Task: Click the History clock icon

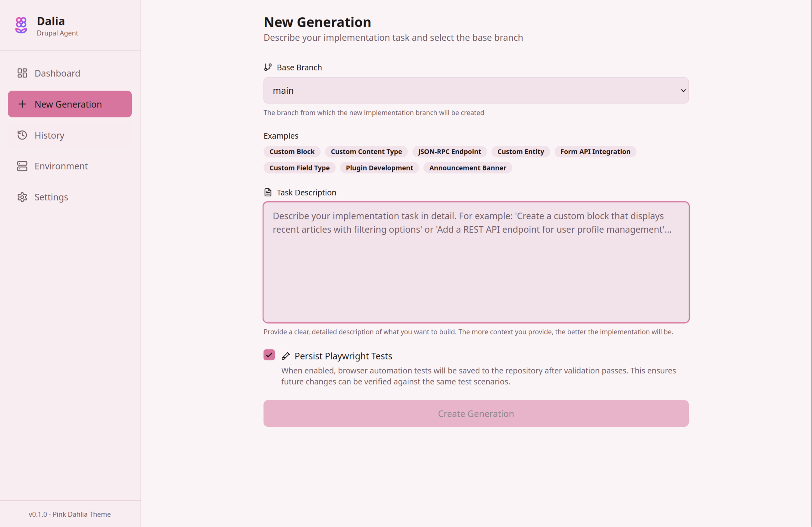Action: tap(22, 135)
